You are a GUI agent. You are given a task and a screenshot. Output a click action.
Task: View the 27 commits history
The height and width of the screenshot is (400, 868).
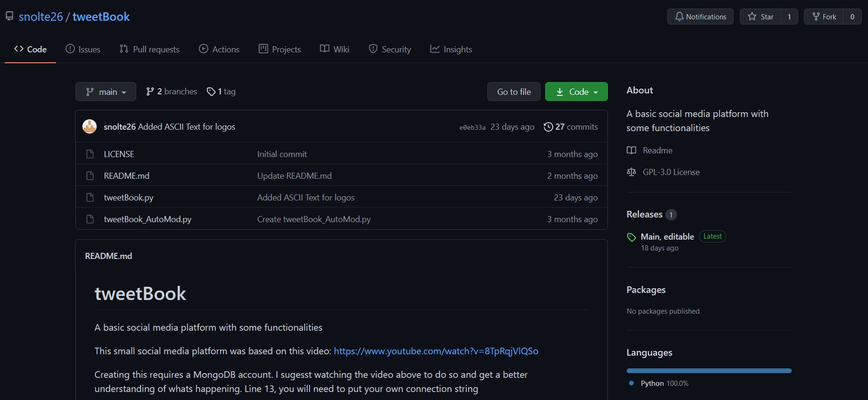pyautogui.click(x=571, y=126)
